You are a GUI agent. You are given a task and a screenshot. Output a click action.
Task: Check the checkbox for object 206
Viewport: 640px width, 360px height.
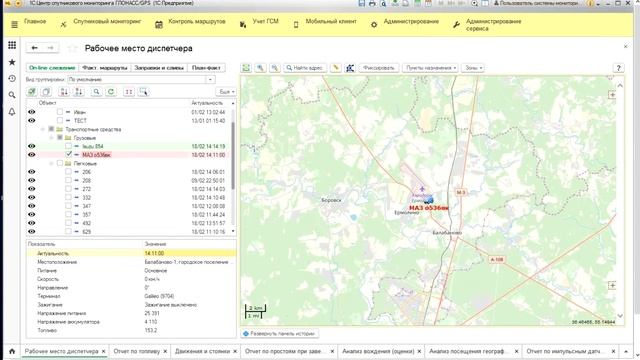(x=68, y=172)
